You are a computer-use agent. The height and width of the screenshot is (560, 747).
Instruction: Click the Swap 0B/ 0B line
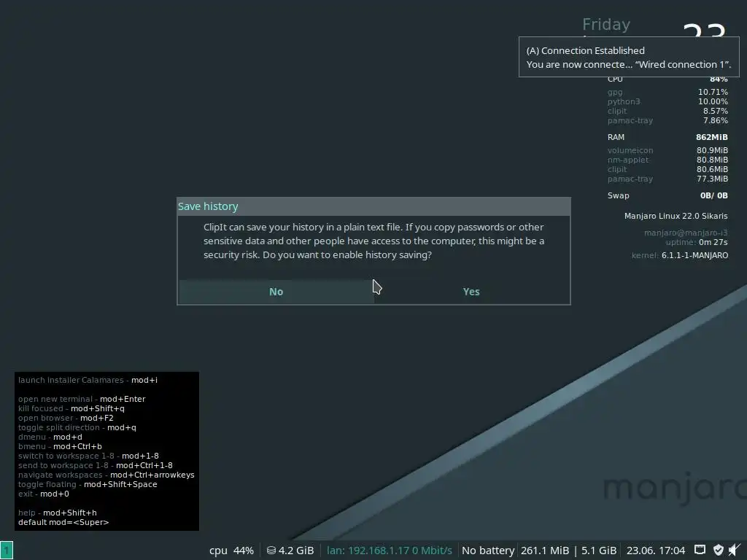(x=667, y=195)
